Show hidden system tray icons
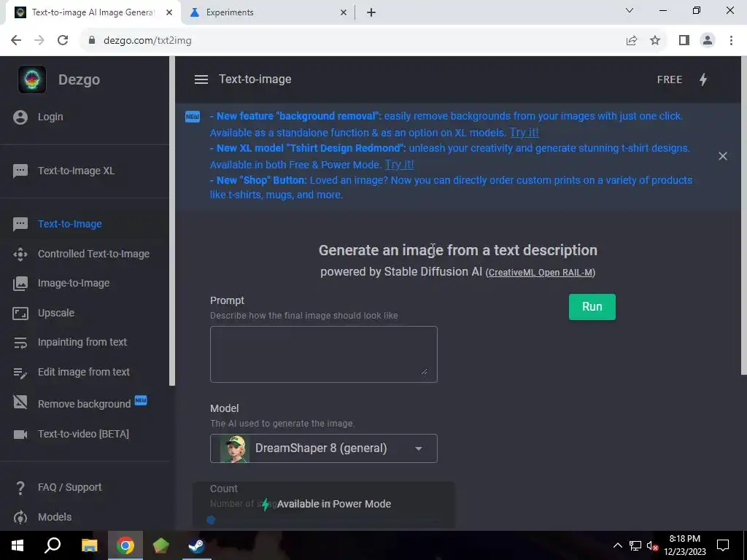The height and width of the screenshot is (560, 747). coord(617,545)
